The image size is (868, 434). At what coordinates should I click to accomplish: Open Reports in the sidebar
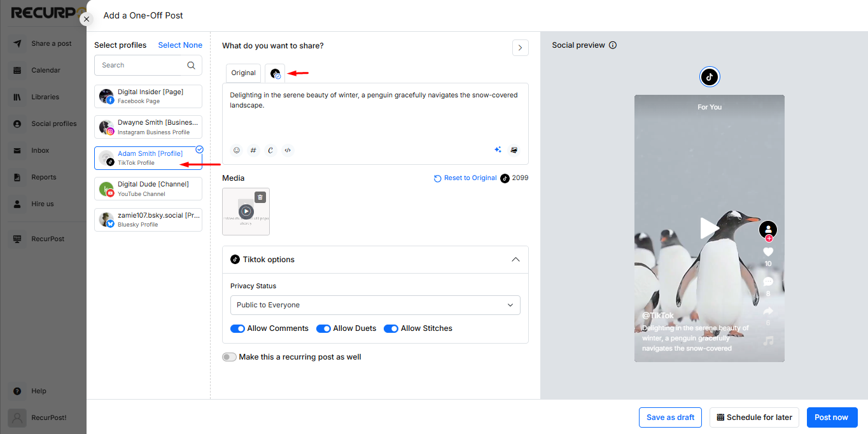click(x=42, y=177)
